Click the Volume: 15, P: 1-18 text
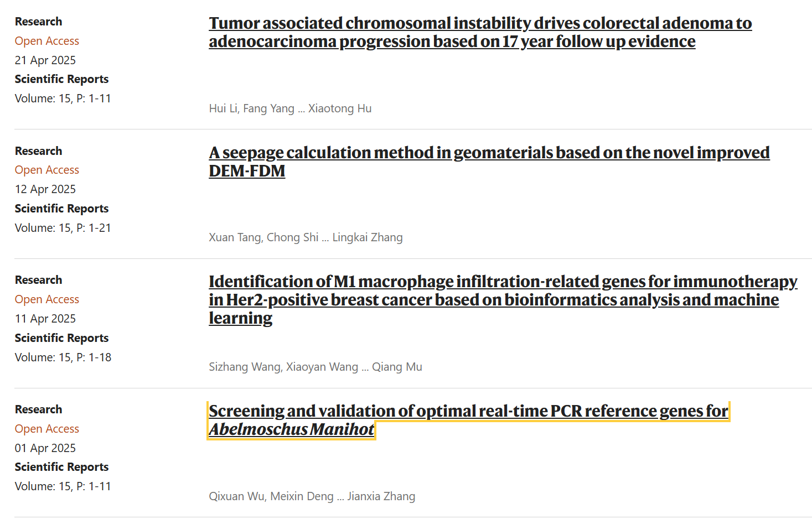812x519 pixels. (x=63, y=357)
